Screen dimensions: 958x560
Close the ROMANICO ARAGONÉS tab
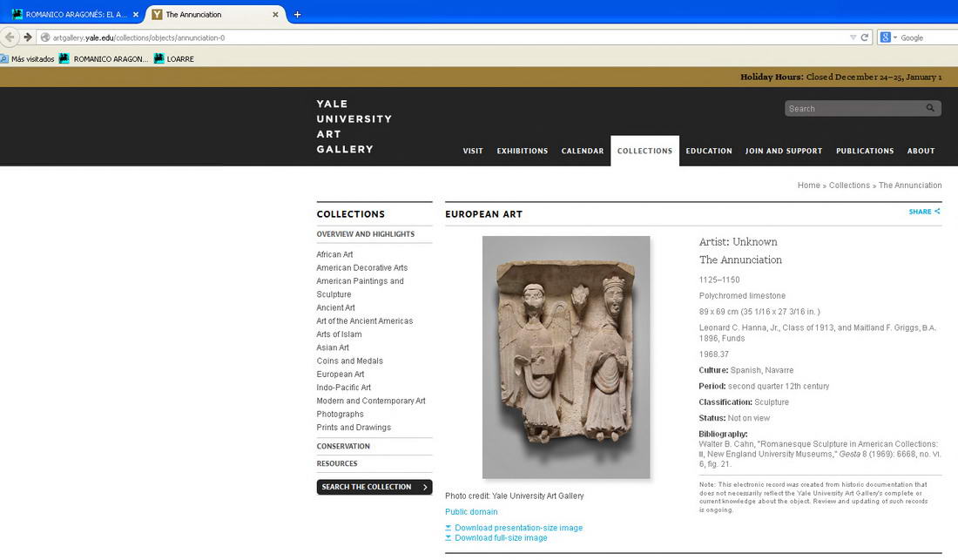click(136, 14)
